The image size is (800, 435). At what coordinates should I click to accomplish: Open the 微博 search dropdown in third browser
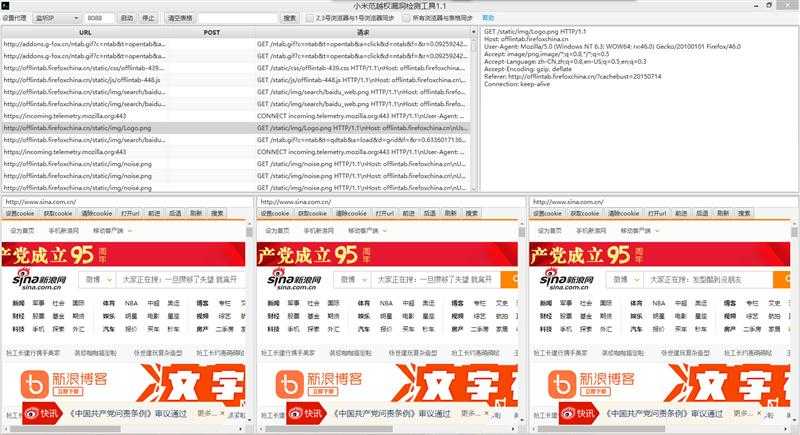tap(625, 279)
